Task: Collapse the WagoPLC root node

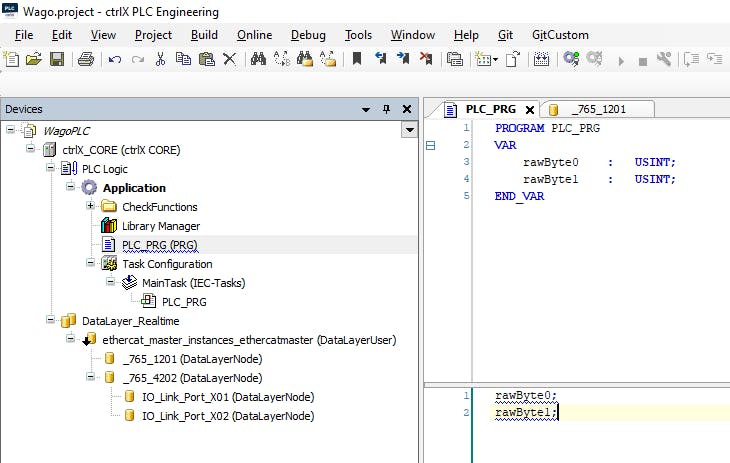Action: [10, 129]
